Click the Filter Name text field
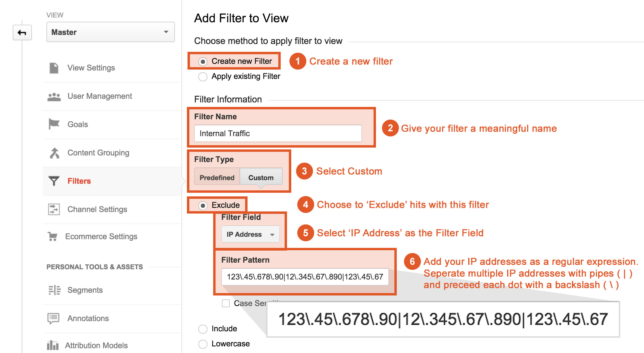 click(278, 133)
